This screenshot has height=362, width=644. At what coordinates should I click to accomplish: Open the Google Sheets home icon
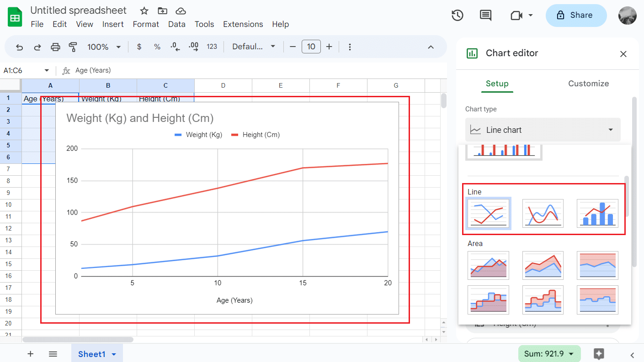point(15,18)
